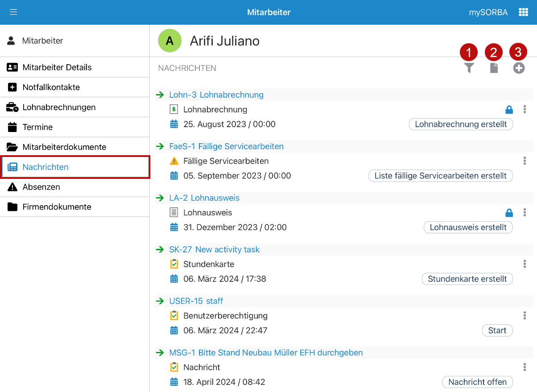537x392 pixels.
Task: Open Termine section
Action: 75,127
